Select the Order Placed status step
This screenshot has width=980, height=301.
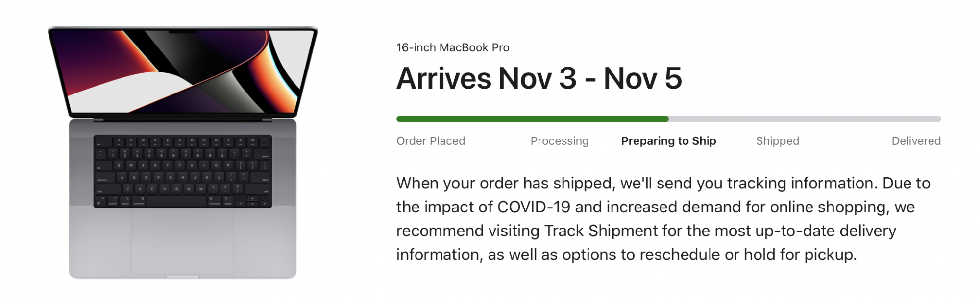coord(431,141)
